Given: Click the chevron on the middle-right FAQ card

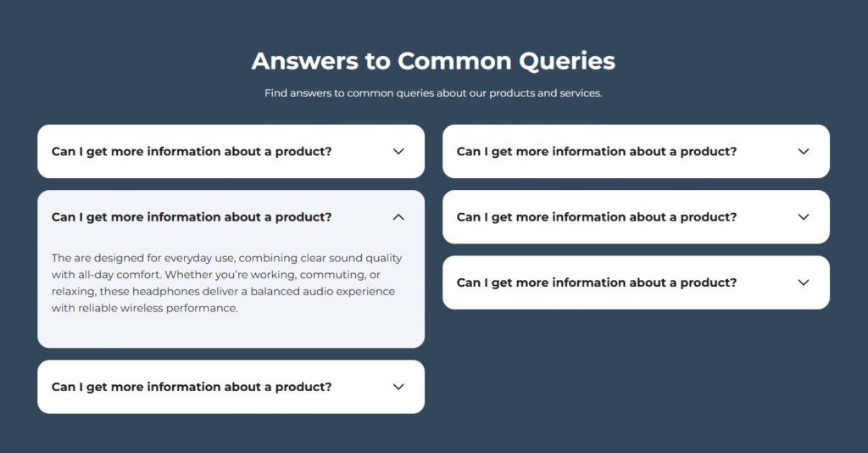Looking at the screenshot, I should click(804, 217).
